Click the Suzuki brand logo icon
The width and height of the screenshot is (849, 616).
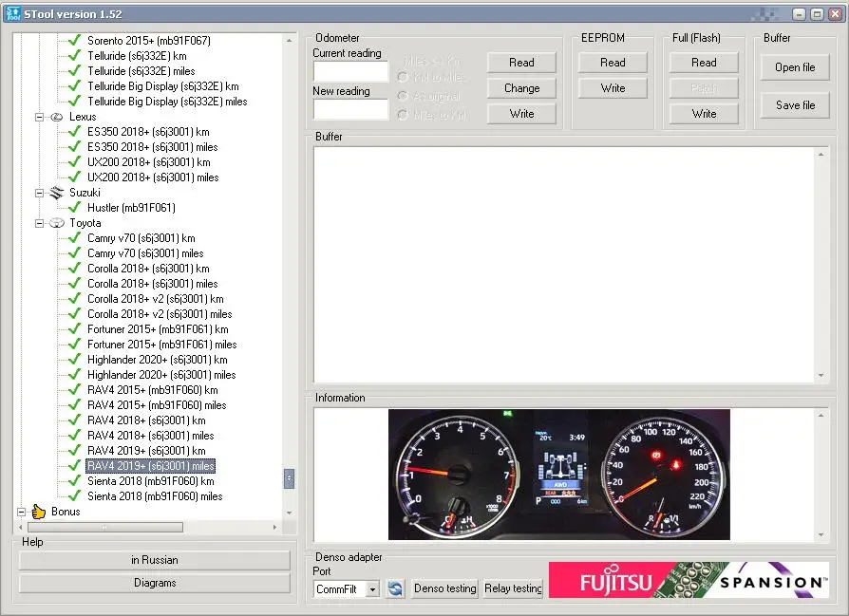(x=56, y=193)
